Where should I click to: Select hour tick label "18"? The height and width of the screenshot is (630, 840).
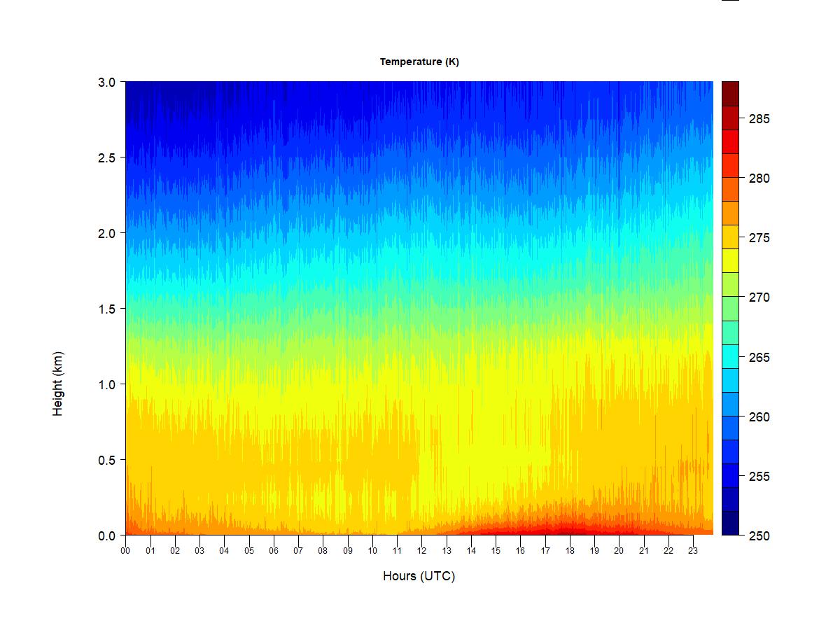pos(570,550)
